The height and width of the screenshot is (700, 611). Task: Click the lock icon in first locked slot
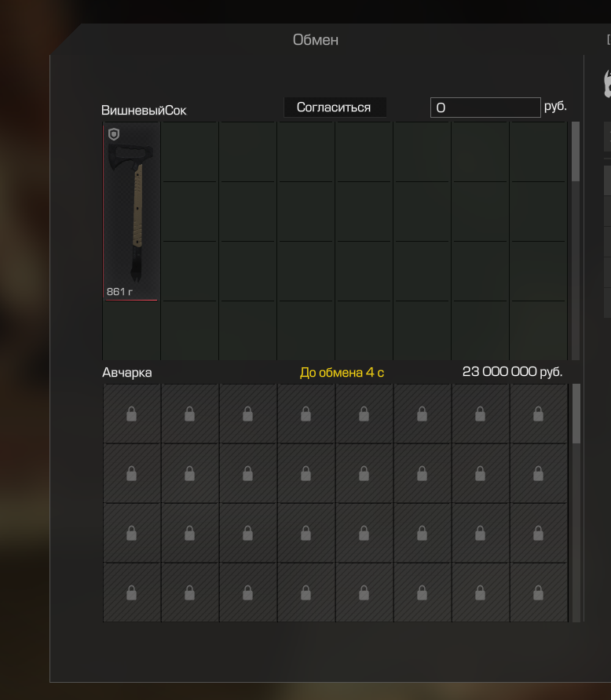click(131, 414)
